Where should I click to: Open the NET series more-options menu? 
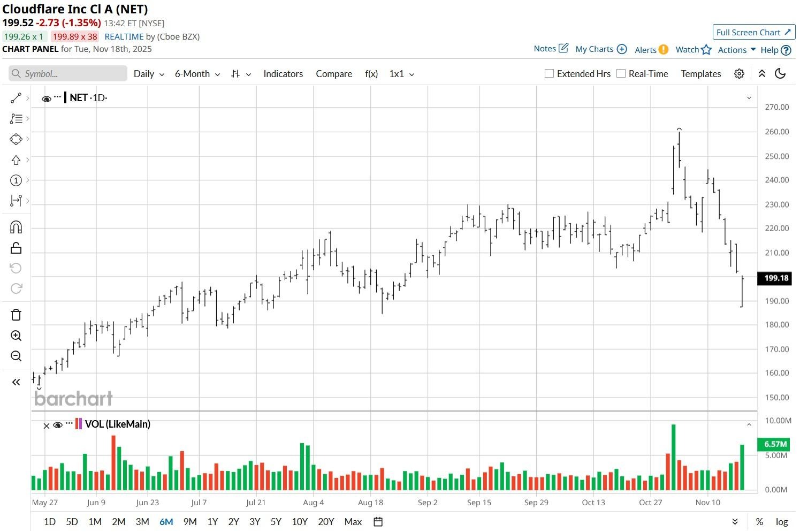click(58, 97)
